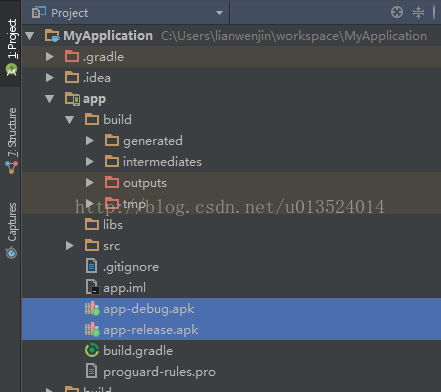Click the app-debug.apk file icon
Viewport: 441px width, 392px height.
tap(92, 309)
